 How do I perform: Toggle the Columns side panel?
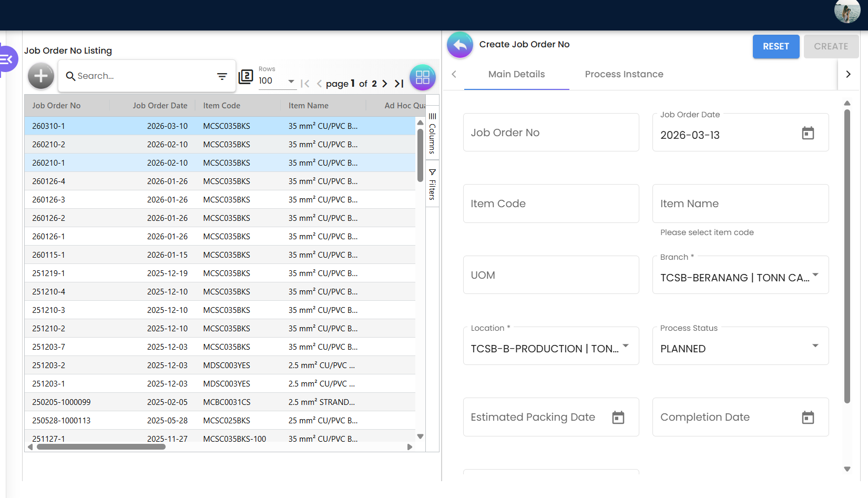[432, 134]
